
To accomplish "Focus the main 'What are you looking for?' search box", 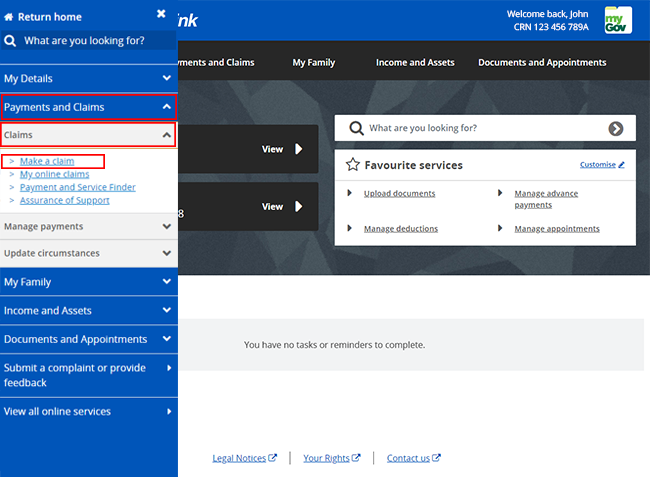I will pos(485,128).
